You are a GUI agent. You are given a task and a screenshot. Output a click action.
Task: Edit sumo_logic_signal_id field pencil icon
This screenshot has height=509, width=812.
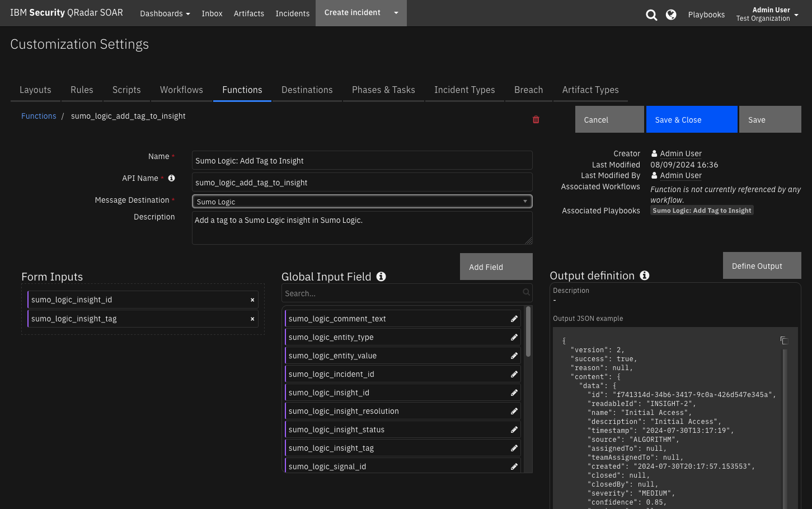coord(514,466)
